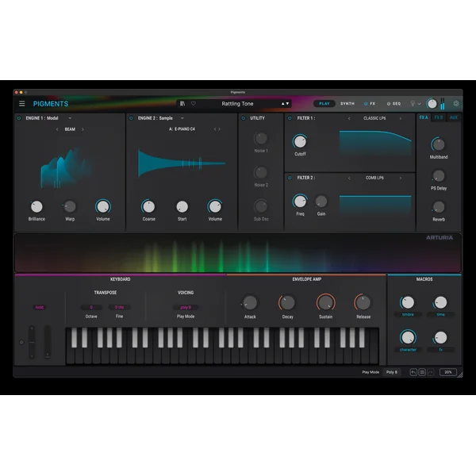
Task: Click the Fine transpose cents field
Action: 119,307
